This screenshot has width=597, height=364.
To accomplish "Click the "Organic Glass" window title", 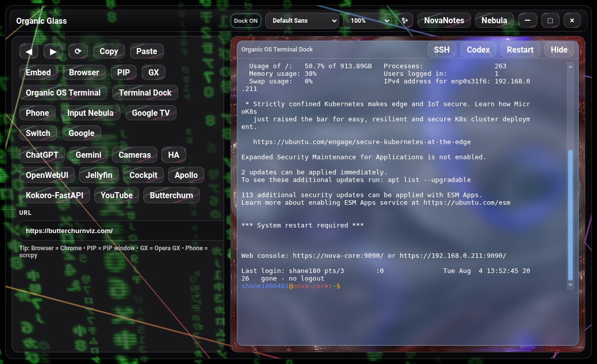I will click(41, 21).
